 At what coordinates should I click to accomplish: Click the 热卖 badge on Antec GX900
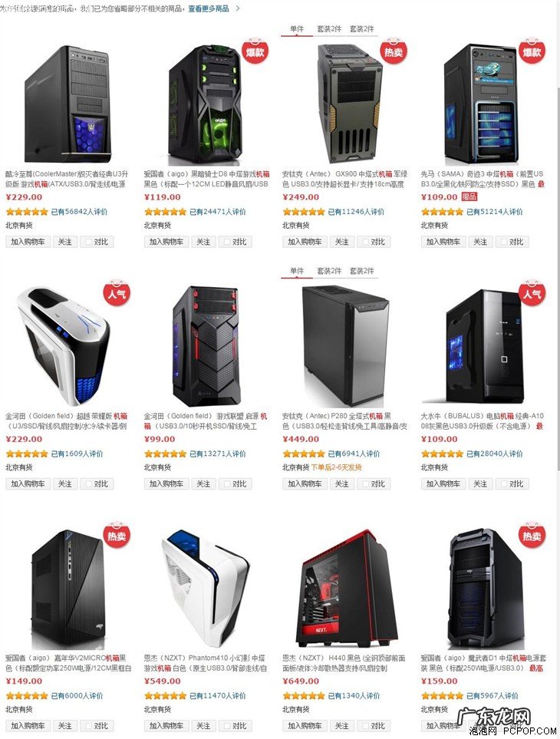coord(394,51)
